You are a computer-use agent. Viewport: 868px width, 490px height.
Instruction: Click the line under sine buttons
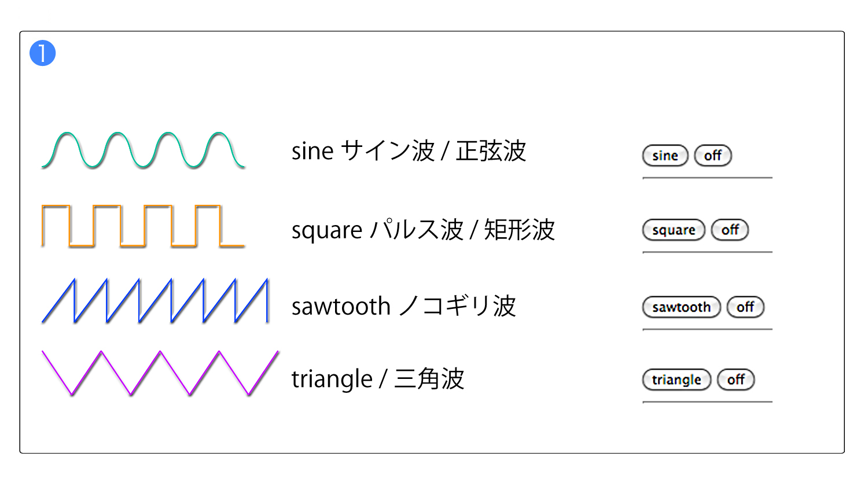pos(707,178)
